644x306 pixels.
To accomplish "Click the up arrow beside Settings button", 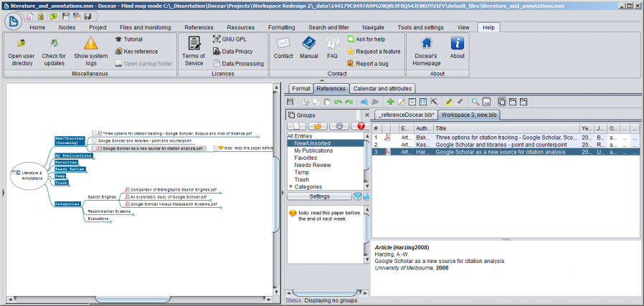I will (366, 196).
